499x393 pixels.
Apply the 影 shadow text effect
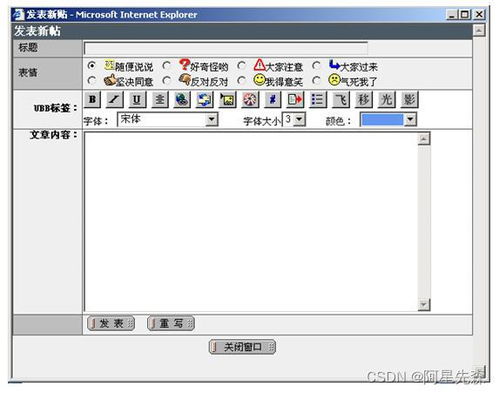tap(409, 100)
